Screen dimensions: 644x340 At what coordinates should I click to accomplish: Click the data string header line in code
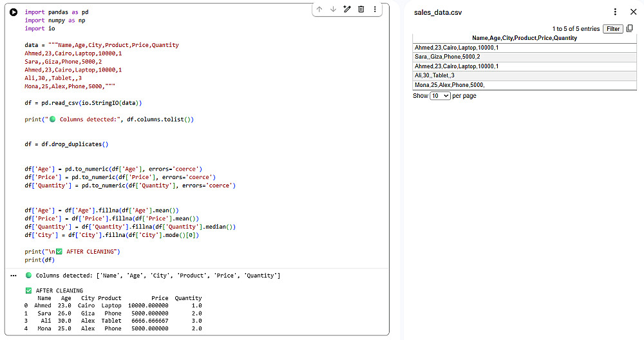[x=102, y=45]
